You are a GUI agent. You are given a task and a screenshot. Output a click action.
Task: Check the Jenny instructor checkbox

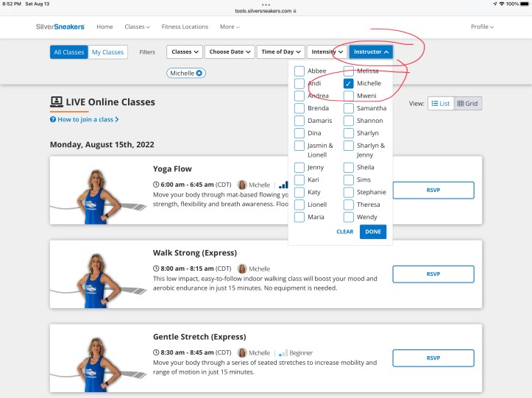[x=299, y=167]
